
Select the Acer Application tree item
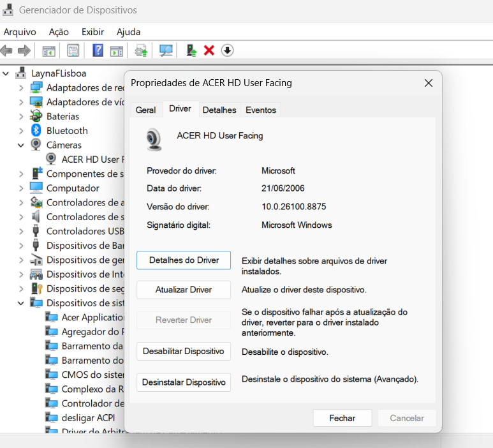point(92,317)
